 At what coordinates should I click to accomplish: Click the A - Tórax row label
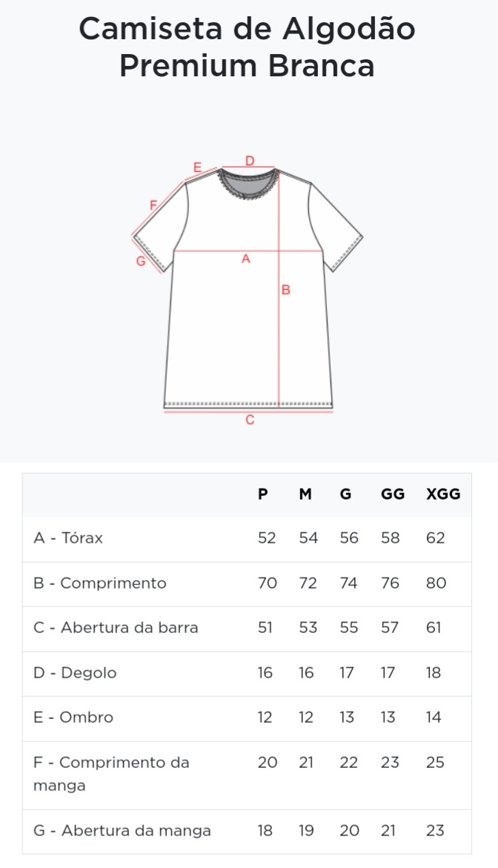coord(68,537)
